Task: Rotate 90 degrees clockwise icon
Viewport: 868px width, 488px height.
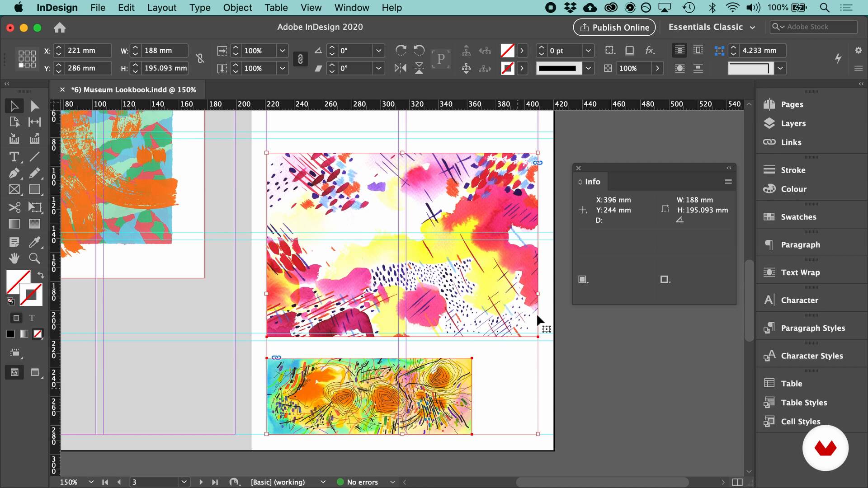Action: tap(401, 50)
